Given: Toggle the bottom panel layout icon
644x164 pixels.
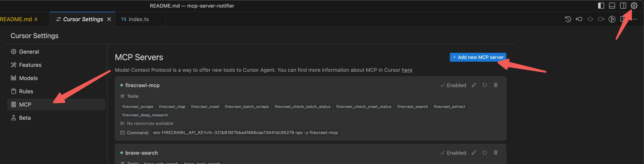Looking at the screenshot, I should [x=612, y=6].
